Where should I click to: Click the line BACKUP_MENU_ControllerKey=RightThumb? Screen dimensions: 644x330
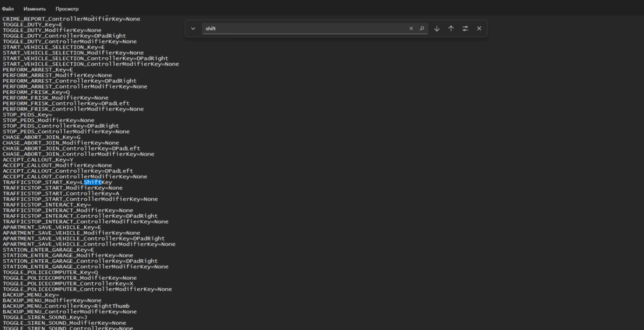[x=66, y=306]
